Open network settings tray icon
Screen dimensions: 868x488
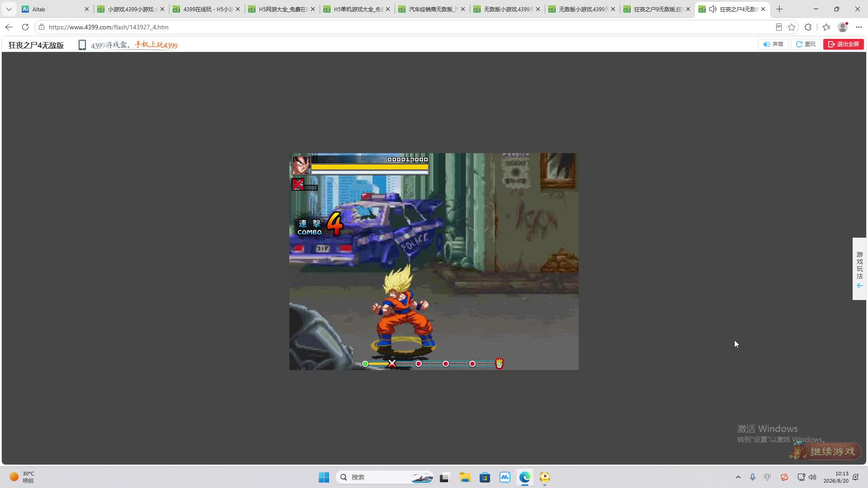pyautogui.click(x=801, y=477)
